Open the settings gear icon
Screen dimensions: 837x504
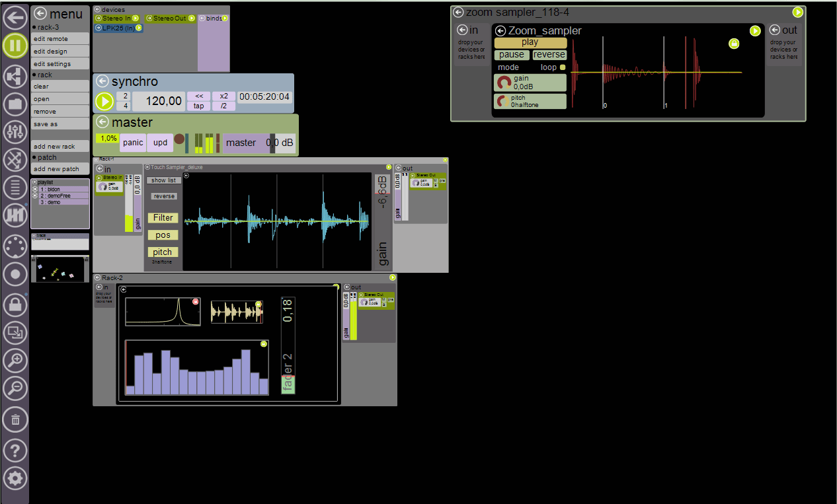pyautogui.click(x=15, y=479)
